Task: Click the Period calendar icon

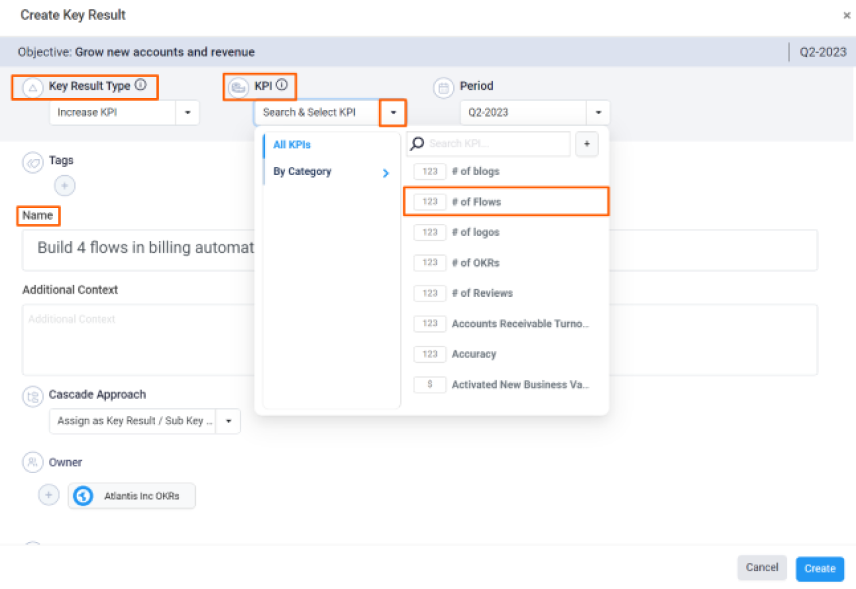Action: point(443,87)
